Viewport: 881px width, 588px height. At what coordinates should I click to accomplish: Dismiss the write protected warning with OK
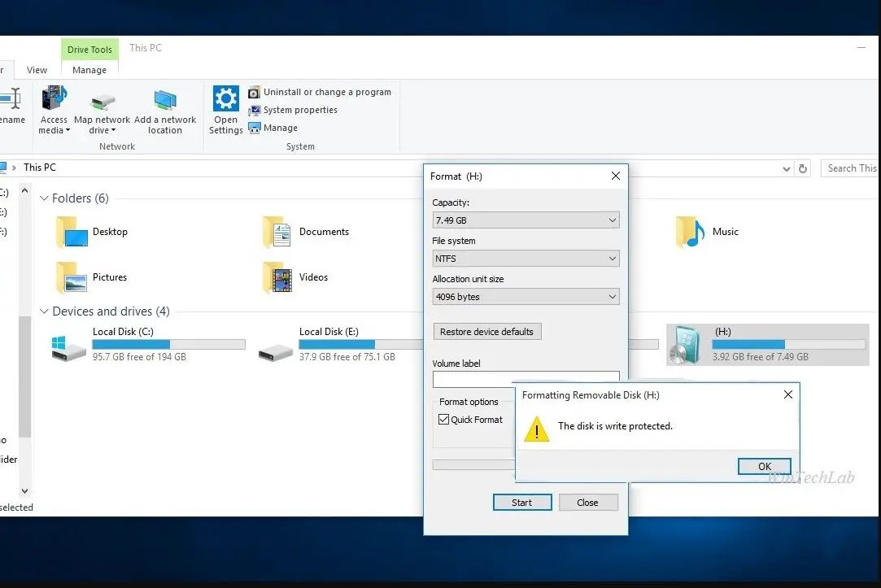pos(763,466)
